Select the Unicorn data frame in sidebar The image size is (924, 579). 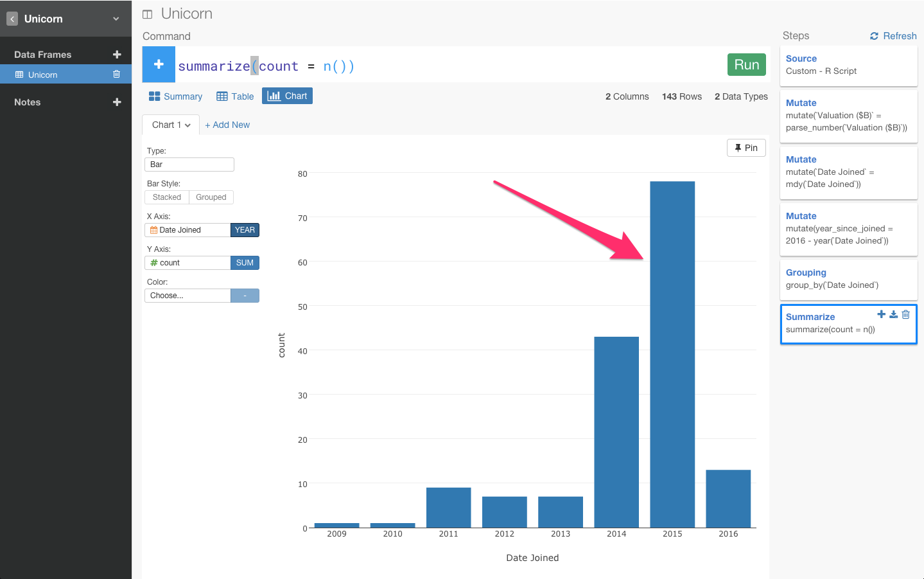(65, 75)
